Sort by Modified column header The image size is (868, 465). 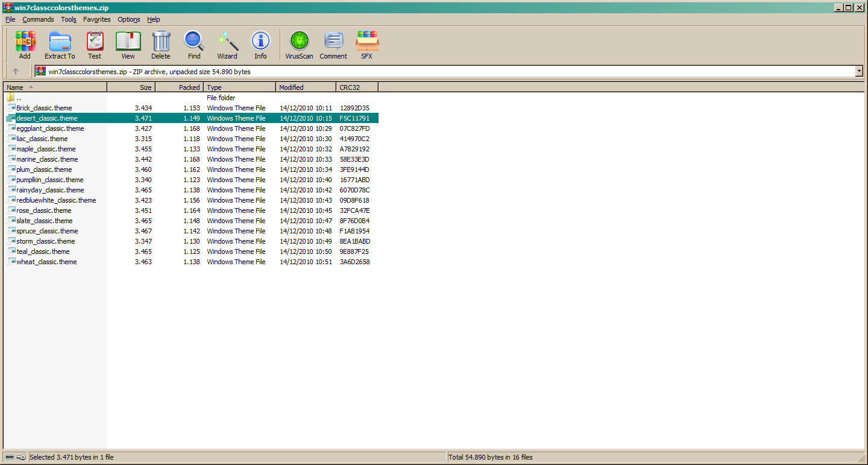click(x=306, y=87)
